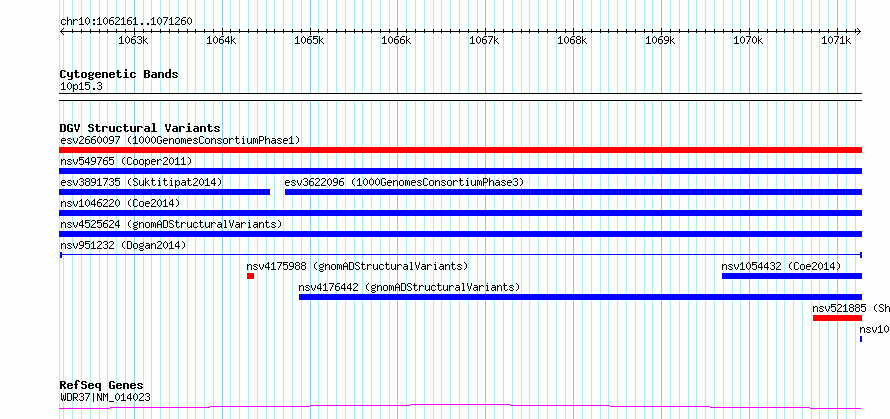Click the nsv4525624 blue variant bar
The height and width of the screenshot is (419, 890).
(x=460, y=234)
